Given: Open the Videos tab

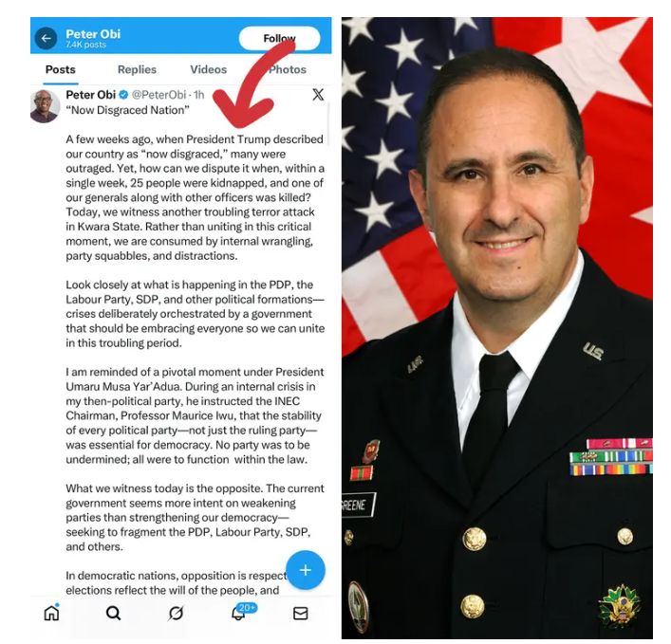Looking at the screenshot, I should [x=209, y=69].
